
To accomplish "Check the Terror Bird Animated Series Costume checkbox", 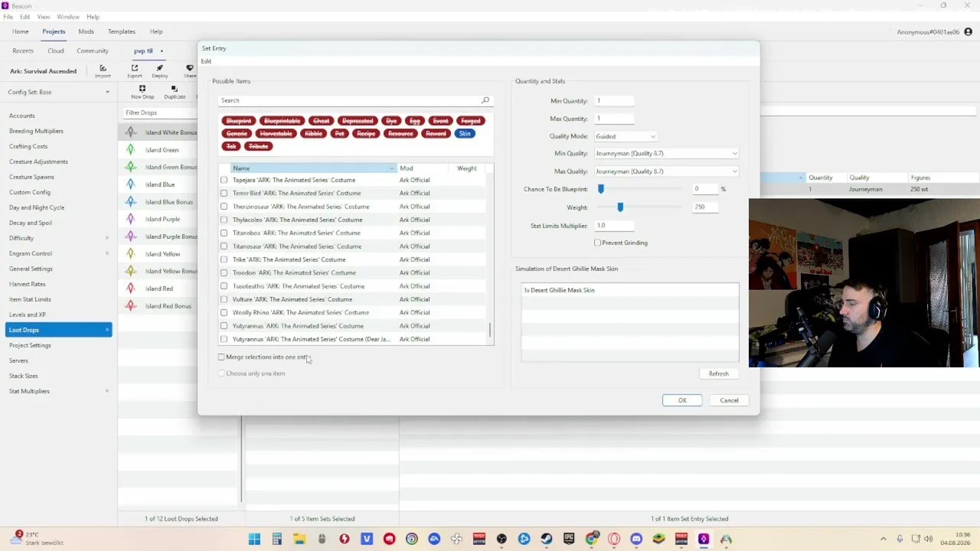I will [224, 193].
